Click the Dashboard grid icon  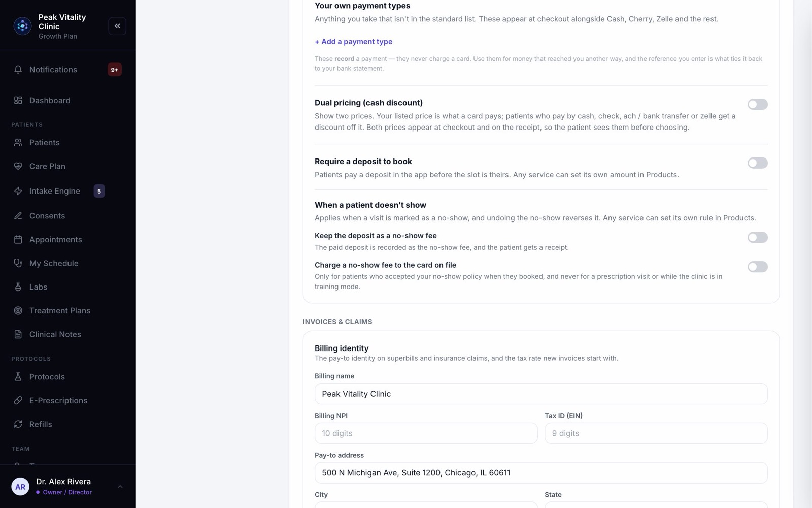(18, 101)
